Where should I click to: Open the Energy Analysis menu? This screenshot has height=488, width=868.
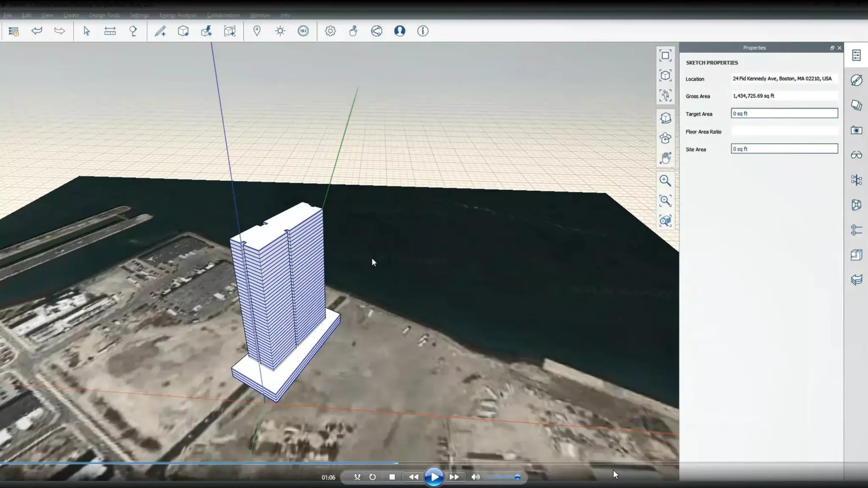178,15
